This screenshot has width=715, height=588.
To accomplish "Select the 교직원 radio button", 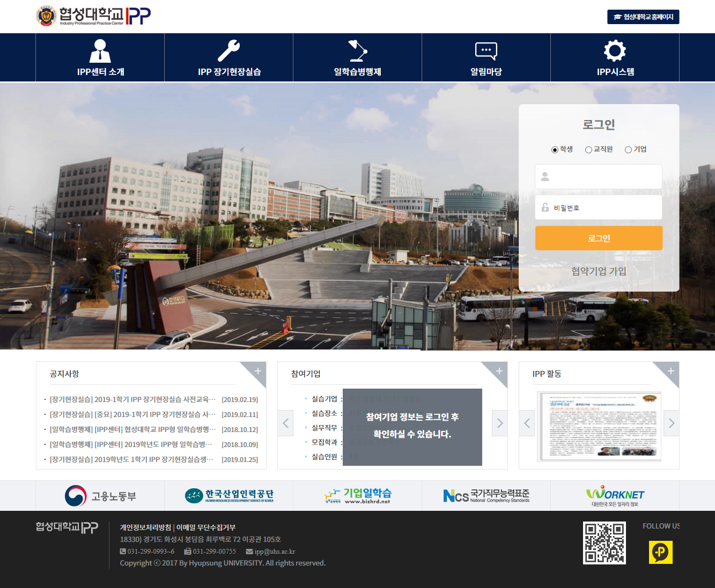I will [588, 150].
